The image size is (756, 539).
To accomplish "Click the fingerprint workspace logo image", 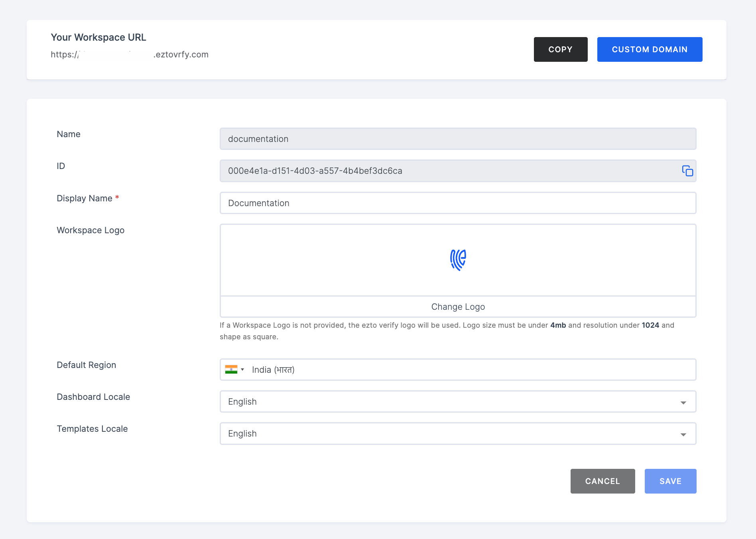I will (458, 260).
